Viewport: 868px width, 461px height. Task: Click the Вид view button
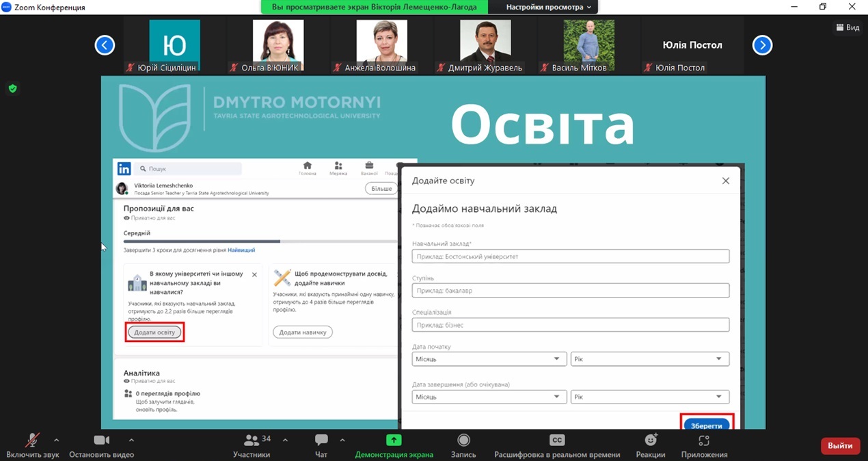point(847,27)
